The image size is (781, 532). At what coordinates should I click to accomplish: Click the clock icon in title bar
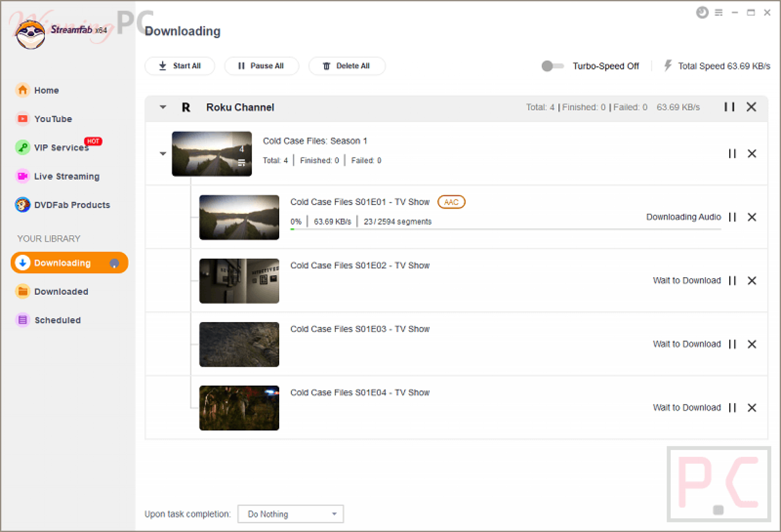tap(702, 13)
